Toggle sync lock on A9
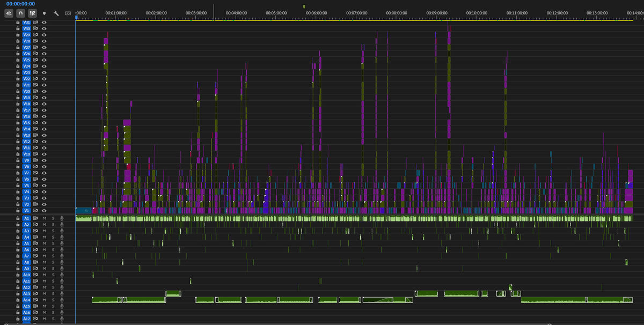The width and height of the screenshot is (644, 325). (x=36, y=269)
